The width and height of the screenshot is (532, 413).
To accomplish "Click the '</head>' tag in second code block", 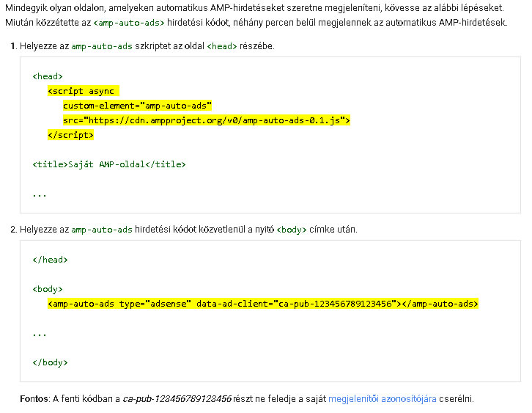I will click(51, 260).
